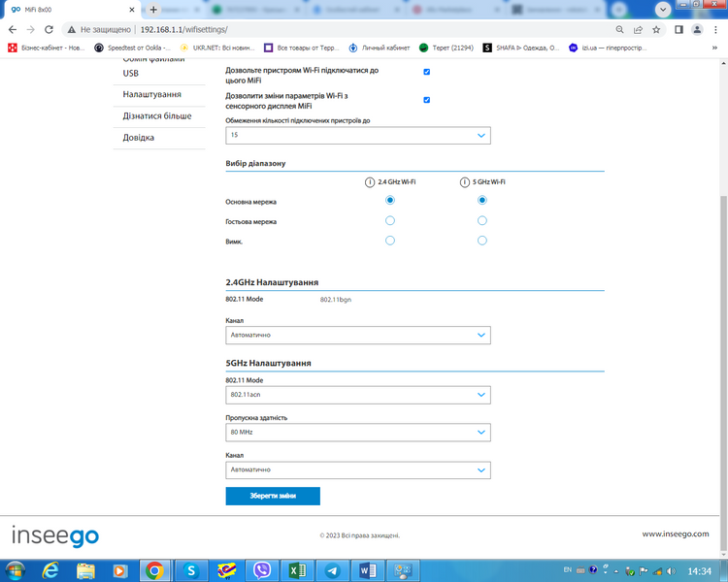Expand the 5GHz 802.11 Mode dropdown
Viewport: 728px width, 582px height.
click(358, 395)
